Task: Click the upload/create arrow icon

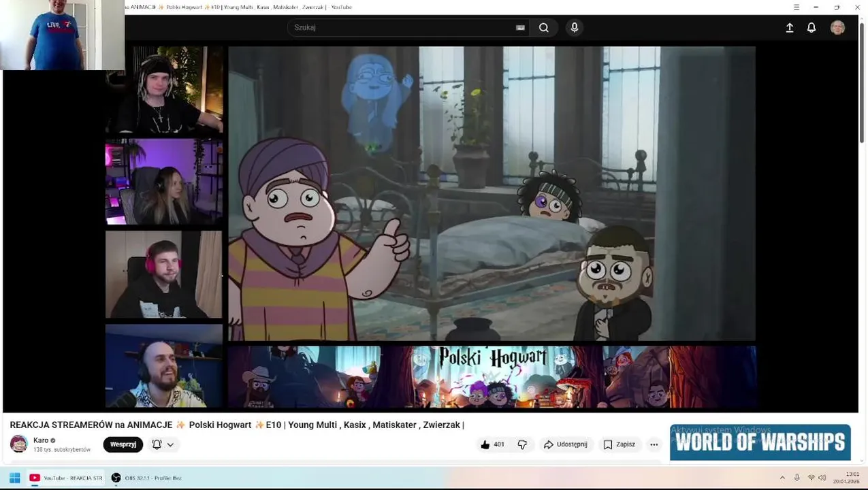Action: click(x=790, y=28)
